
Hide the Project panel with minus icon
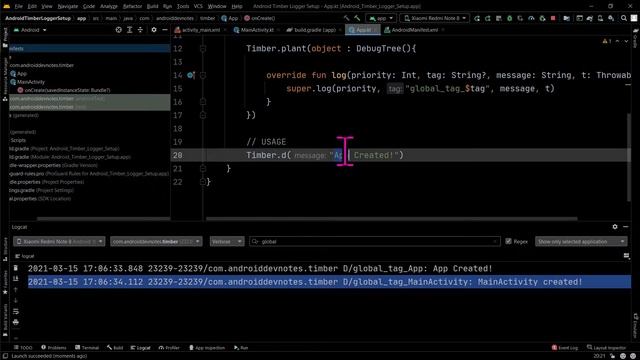tap(164, 30)
